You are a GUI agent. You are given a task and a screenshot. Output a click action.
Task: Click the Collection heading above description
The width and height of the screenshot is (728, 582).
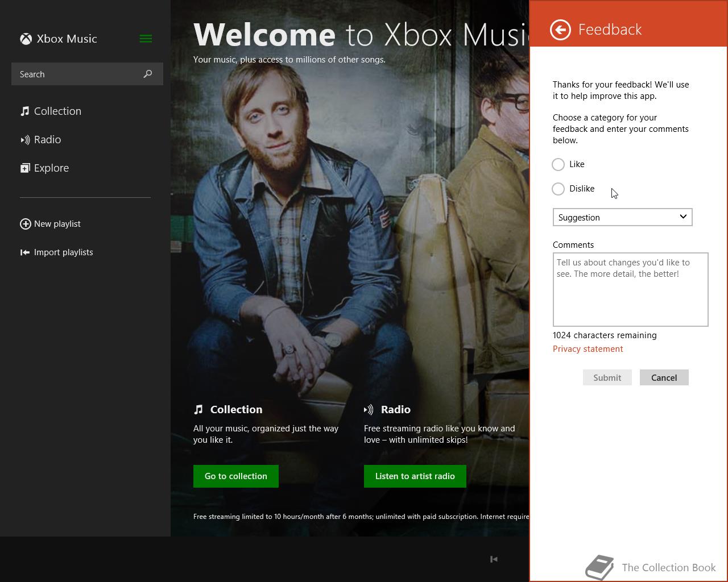click(236, 409)
